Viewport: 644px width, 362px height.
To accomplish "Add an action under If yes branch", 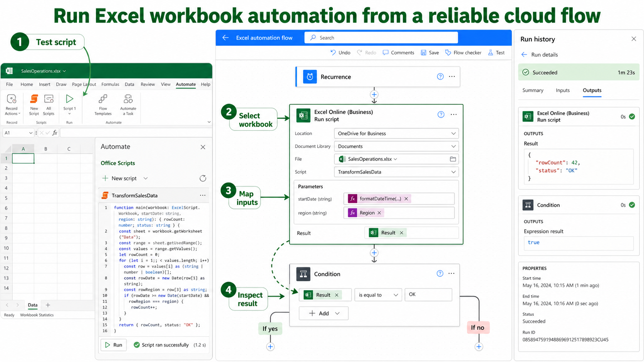I will pyautogui.click(x=270, y=347).
